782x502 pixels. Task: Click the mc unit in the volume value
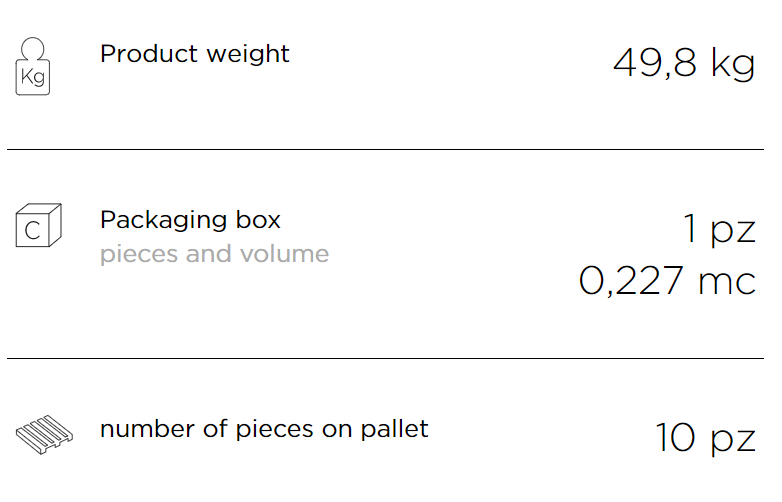click(727, 282)
